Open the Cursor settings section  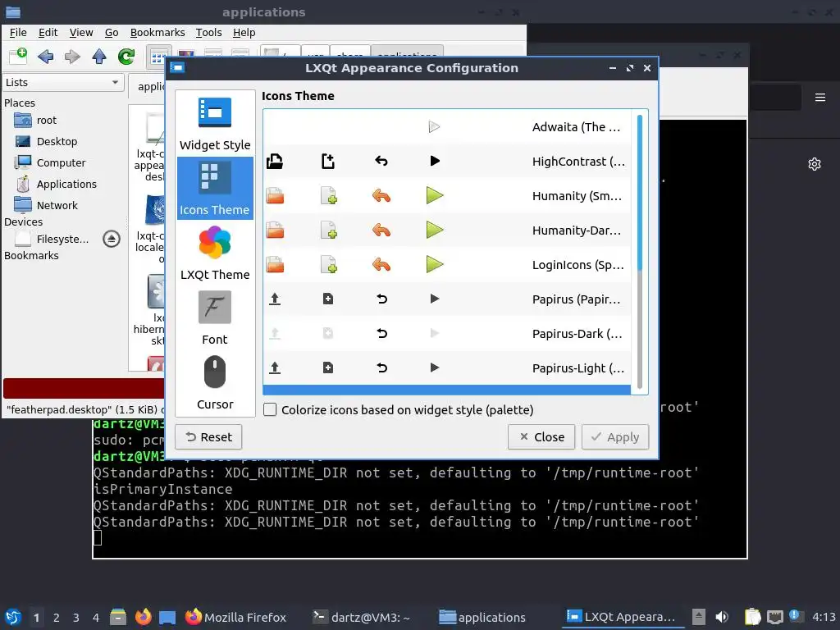click(x=214, y=382)
